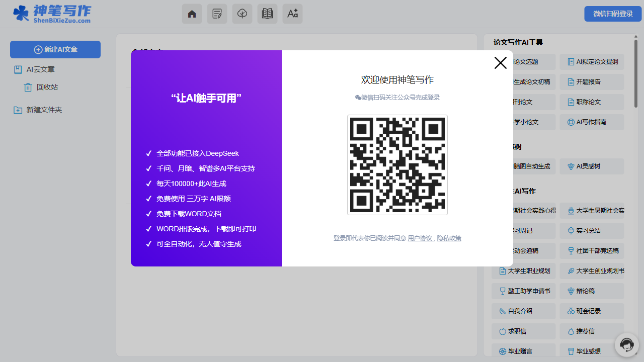Choose the AI写作指南 item
Screen dimensions: 644x362
coord(591,122)
